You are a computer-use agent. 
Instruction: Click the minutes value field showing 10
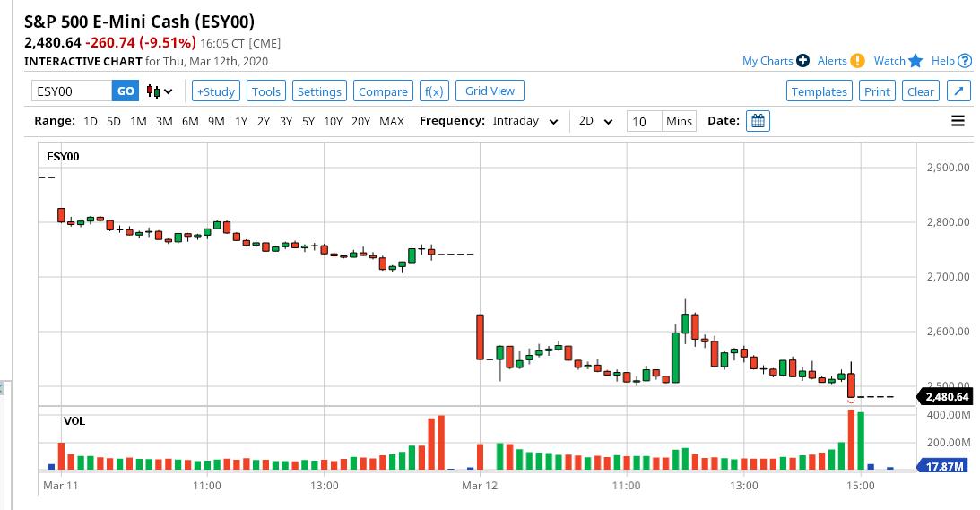point(644,121)
